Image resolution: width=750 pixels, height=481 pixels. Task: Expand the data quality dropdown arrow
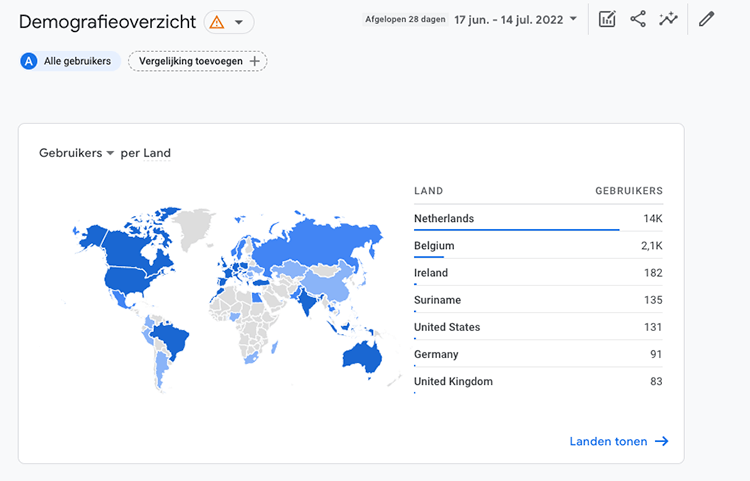coord(239,22)
